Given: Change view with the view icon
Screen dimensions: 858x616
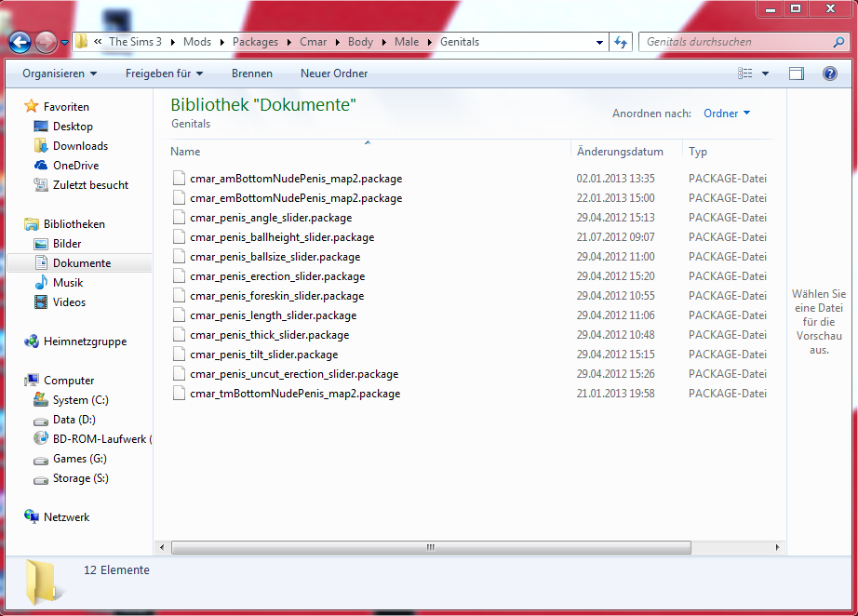Looking at the screenshot, I should tap(744, 74).
